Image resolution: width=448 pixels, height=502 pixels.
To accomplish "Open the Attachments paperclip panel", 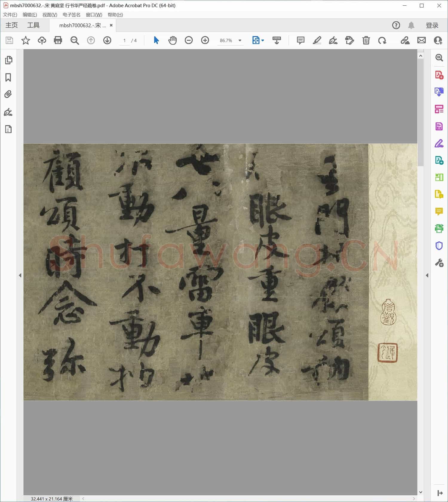I will (8, 94).
